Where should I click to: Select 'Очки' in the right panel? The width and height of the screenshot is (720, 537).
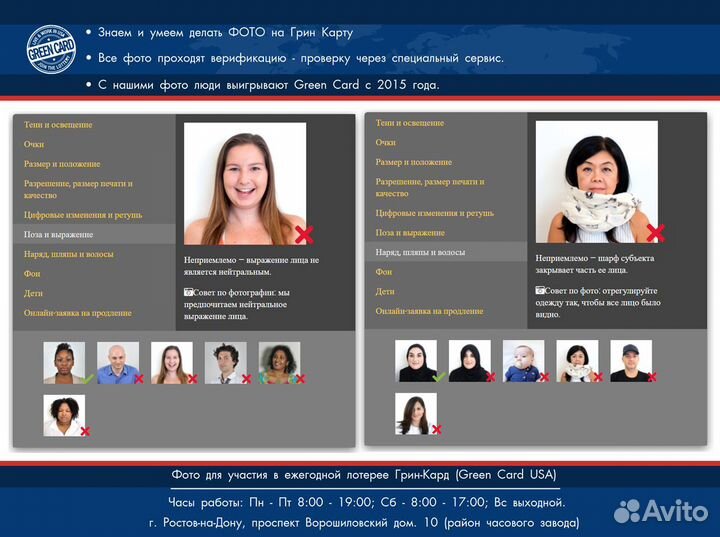tap(386, 142)
